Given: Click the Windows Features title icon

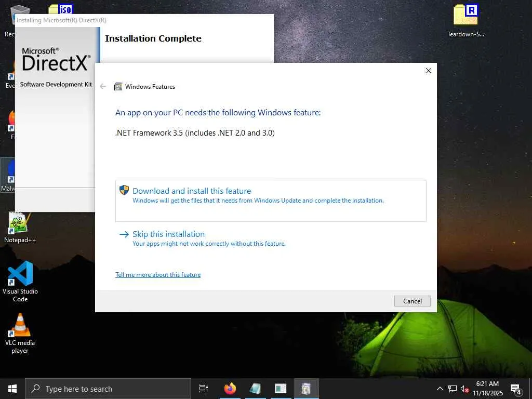Looking at the screenshot, I should click(118, 87).
